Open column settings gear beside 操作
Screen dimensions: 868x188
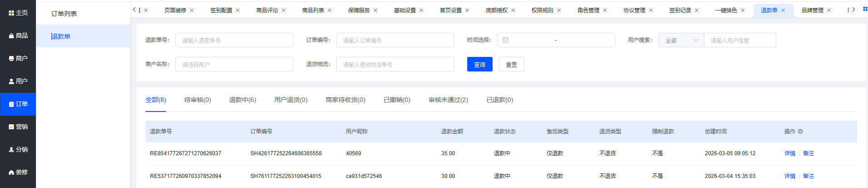pos(800,132)
